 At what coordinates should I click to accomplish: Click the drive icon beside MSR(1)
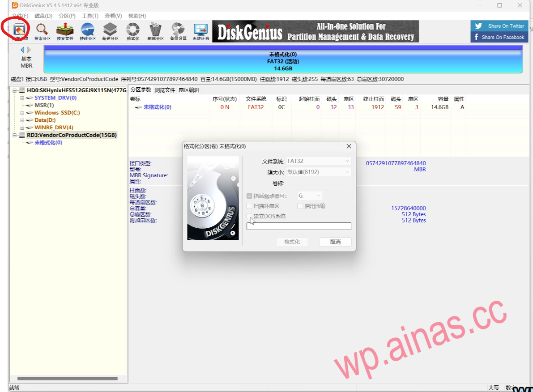tap(30, 105)
